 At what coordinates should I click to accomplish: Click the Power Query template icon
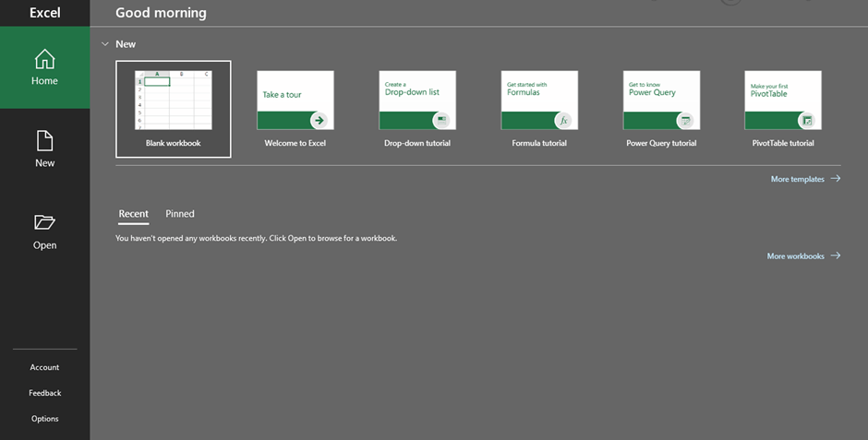click(x=684, y=120)
